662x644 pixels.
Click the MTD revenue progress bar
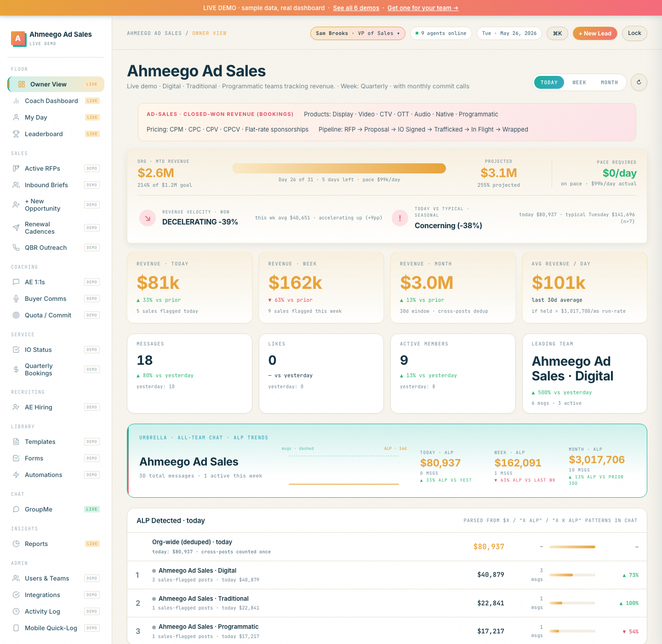click(339, 168)
